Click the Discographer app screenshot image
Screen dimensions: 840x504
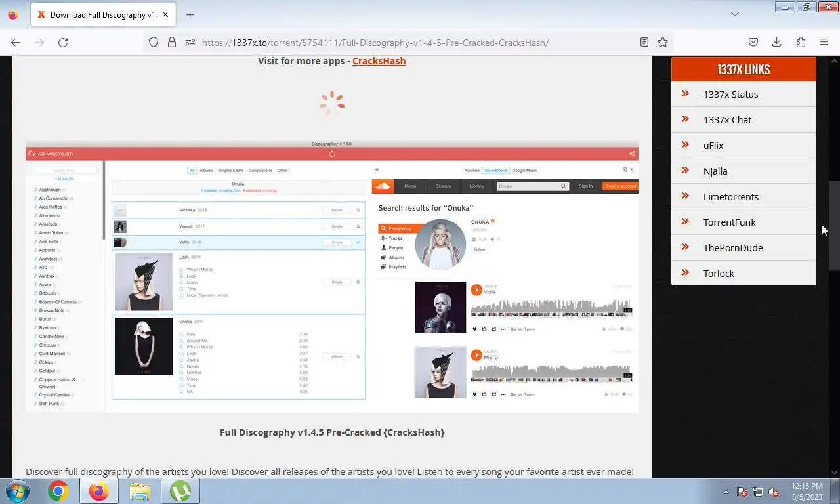[x=332, y=276]
